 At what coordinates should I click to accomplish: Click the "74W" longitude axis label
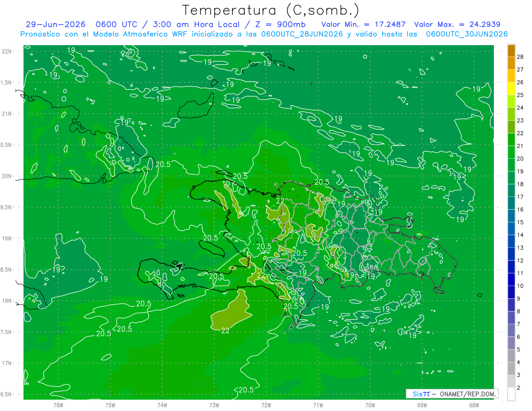coord(162,405)
